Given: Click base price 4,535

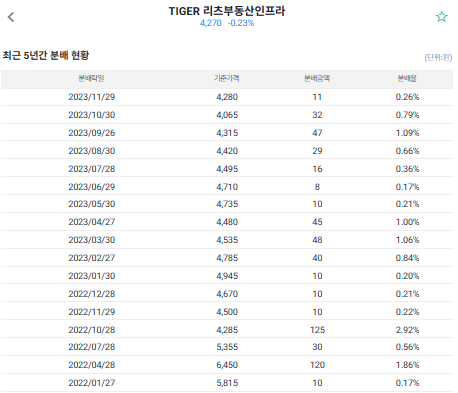Looking at the screenshot, I should 227,240.
